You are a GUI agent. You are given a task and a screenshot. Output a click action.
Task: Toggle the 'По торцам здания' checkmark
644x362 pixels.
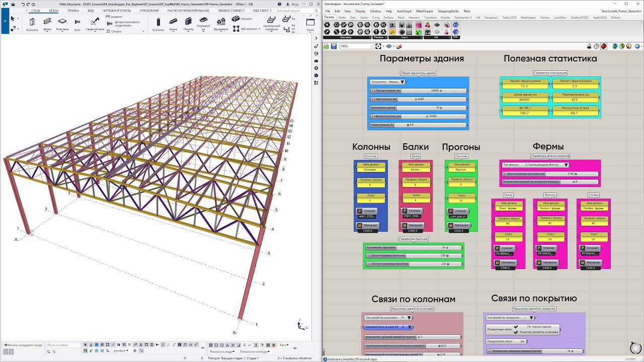click(516, 327)
